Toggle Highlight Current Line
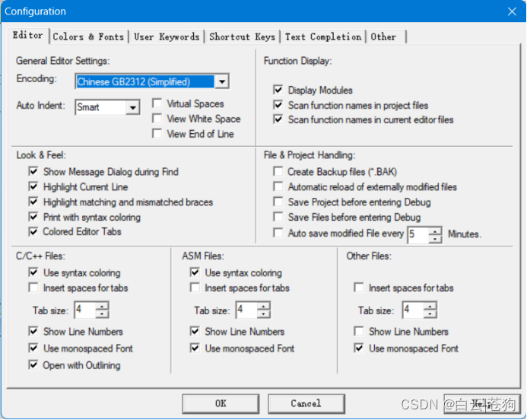Viewport: 527px width, 420px height. click(x=33, y=186)
